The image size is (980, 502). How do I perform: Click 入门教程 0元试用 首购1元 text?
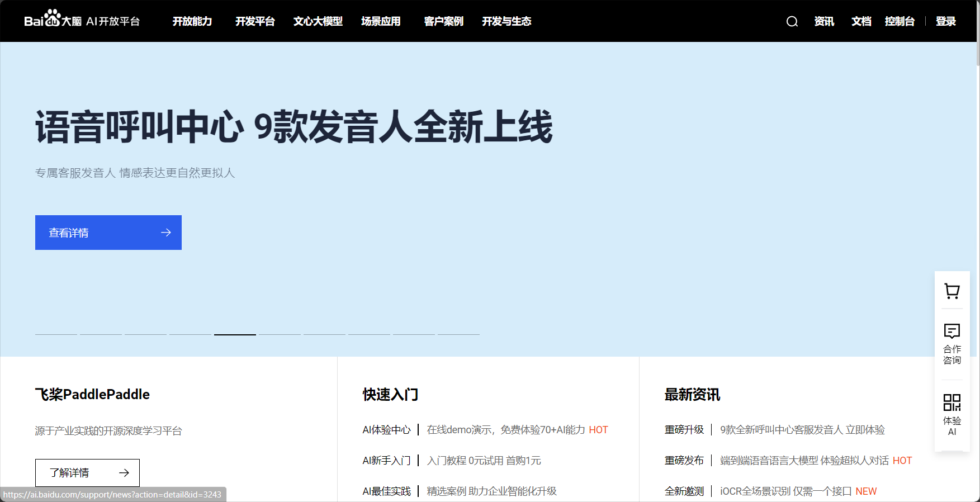click(x=484, y=461)
